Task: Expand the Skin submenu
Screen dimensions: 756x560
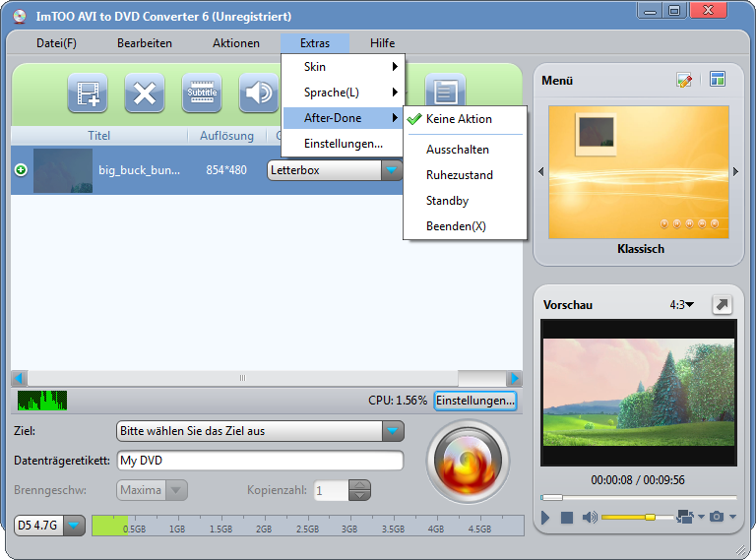Action: point(343,67)
